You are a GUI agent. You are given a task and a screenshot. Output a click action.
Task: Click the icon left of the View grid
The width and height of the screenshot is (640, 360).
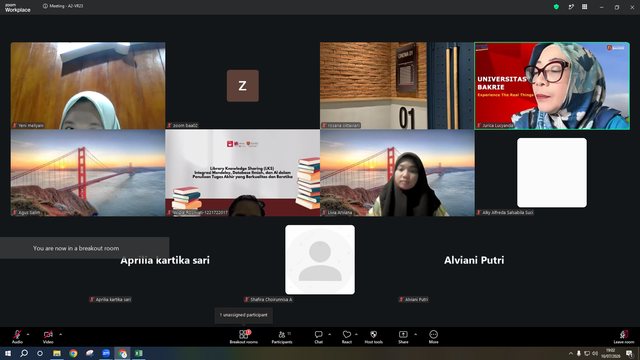(571, 7)
